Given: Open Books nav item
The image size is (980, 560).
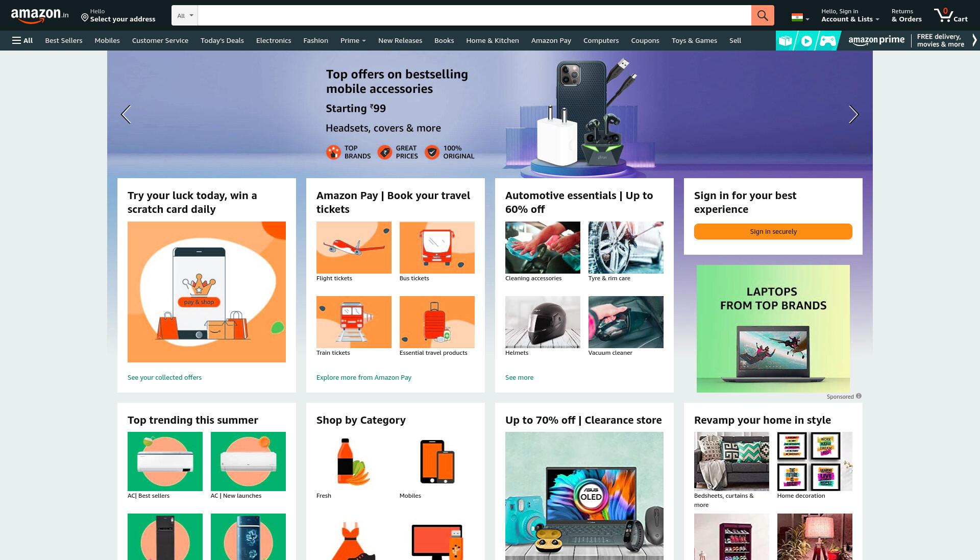Looking at the screenshot, I should tap(444, 40).
